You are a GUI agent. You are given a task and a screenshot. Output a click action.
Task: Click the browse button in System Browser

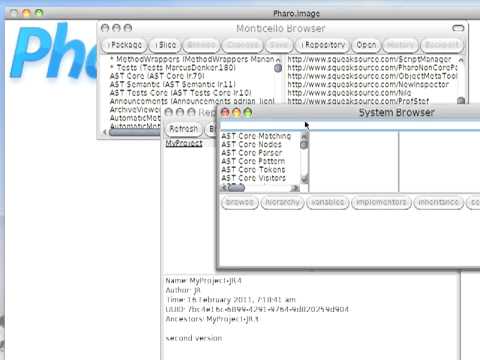pyautogui.click(x=240, y=202)
